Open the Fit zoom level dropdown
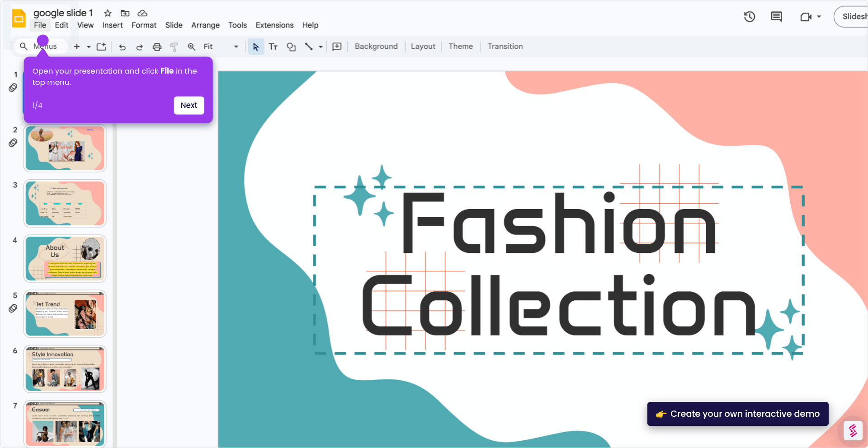This screenshot has height=448, width=868. pyautogui.click(x=221, y=47)
